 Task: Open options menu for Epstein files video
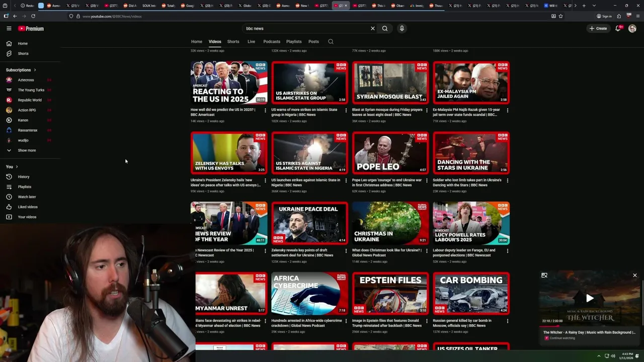427,322
